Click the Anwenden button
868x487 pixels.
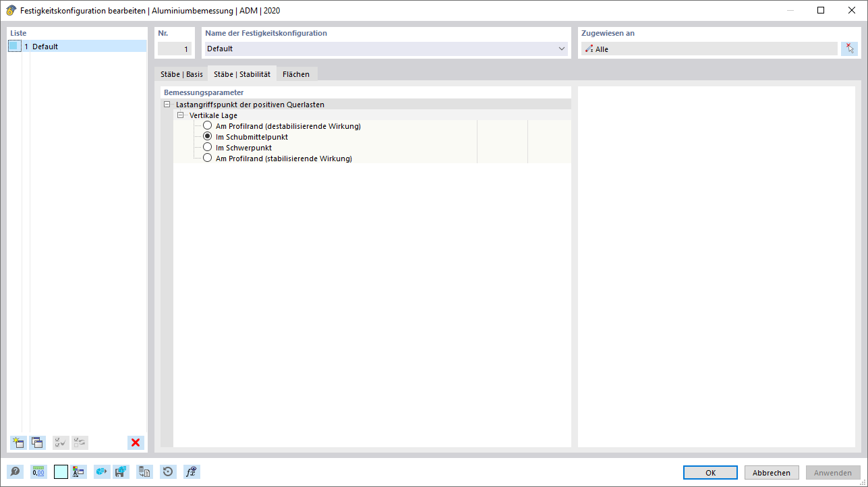(833, 473)
